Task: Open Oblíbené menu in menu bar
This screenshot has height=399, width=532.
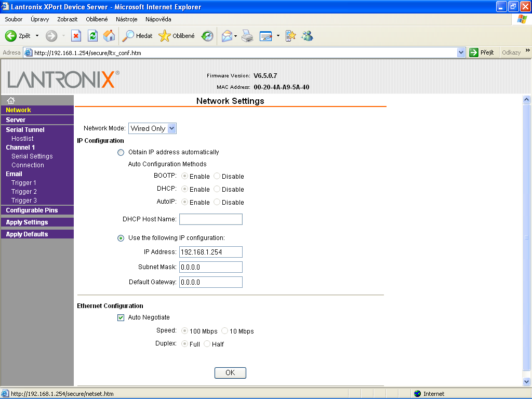Action: click(x=97, y=19)
